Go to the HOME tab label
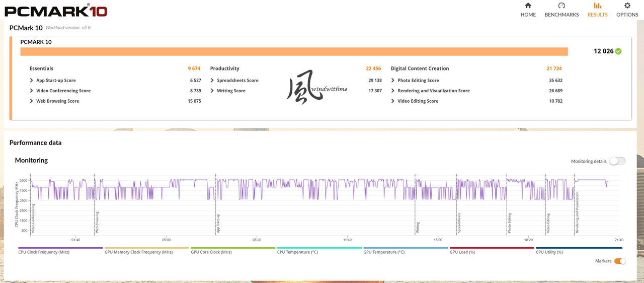The height and width of the screenshot is (283, 644). pyautogui.click(x=528, y=15)
